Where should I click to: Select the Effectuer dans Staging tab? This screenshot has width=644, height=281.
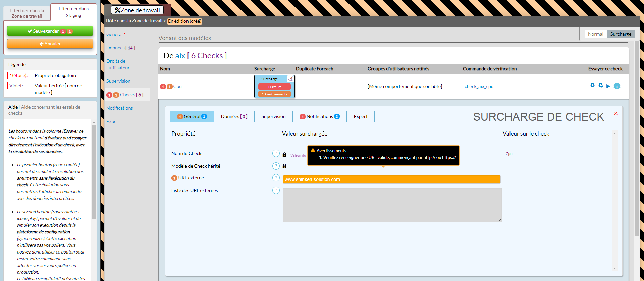(73, 12)
